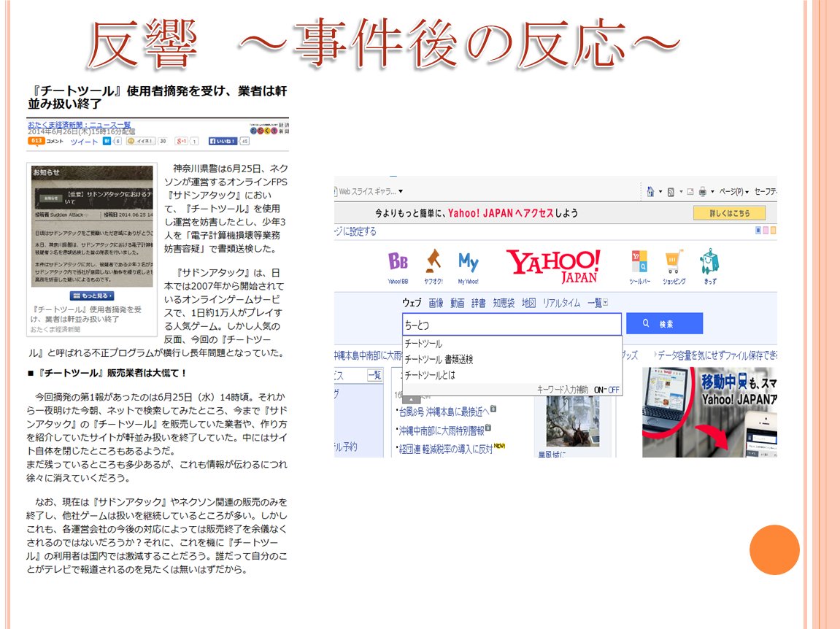Click the データ容量を気にせずファイル保存 link
The image size is (840, 629).
(717, 355)
